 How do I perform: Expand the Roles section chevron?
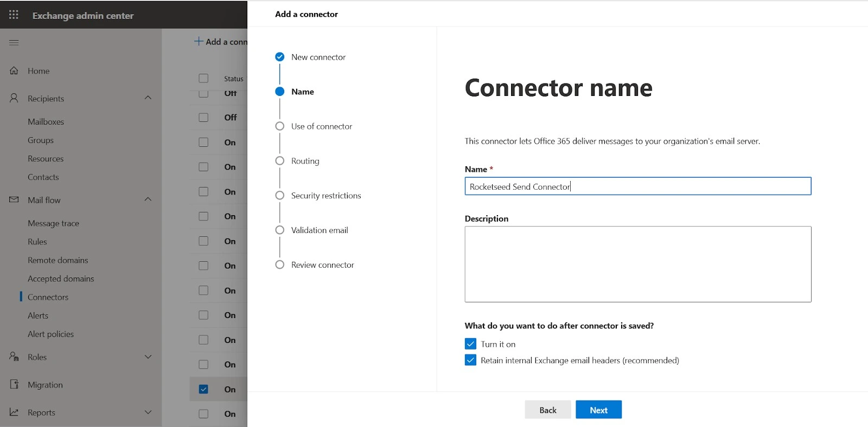point(148,357)
